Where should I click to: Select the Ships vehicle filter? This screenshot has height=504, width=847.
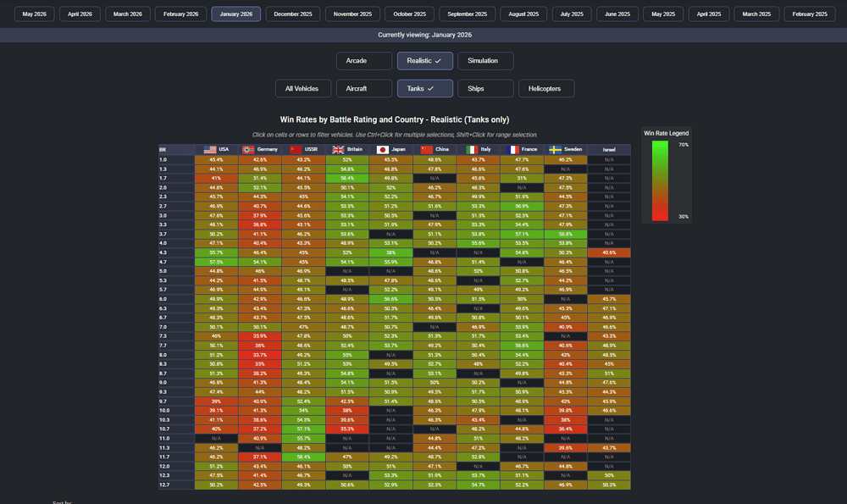485,89
